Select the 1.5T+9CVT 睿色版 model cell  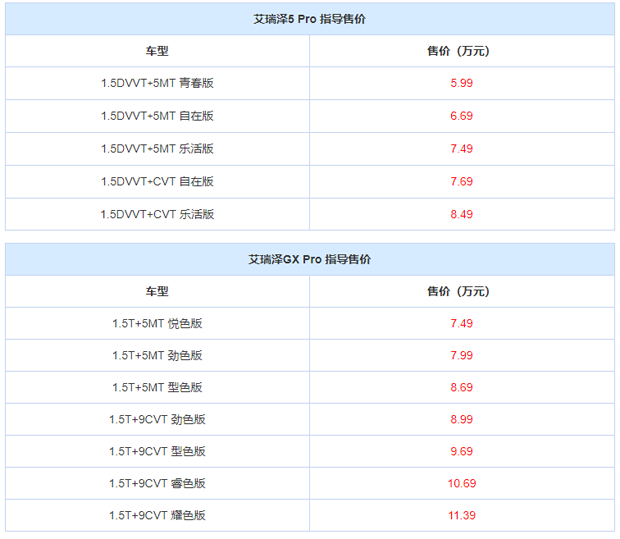pyautogui.click(x=157, y=484)
